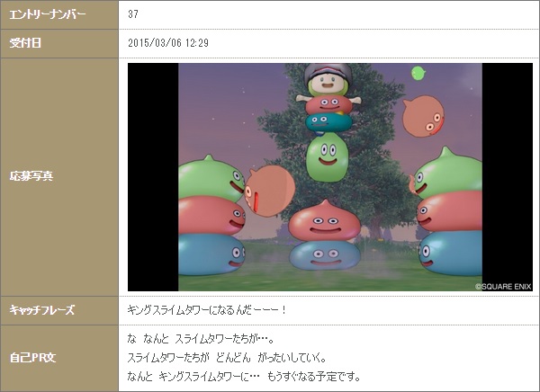The width and height of the screenshot is (540, 392).
Task: Select the 応募写真 label cell
Action: 59,177
